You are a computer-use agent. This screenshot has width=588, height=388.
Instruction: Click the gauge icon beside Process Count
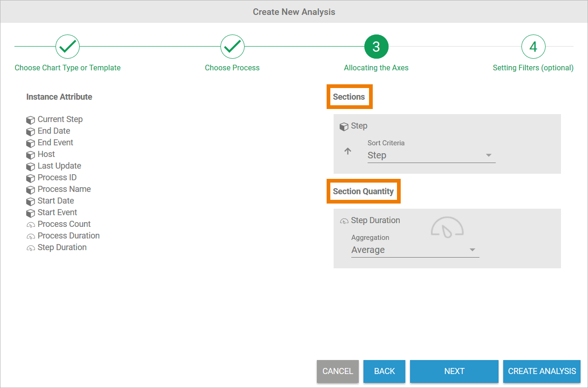point(31,225)
